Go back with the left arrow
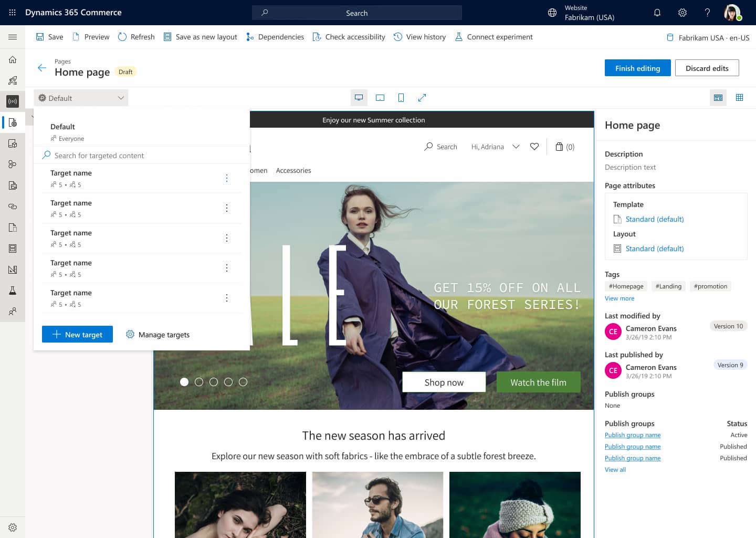 (42, 68)
